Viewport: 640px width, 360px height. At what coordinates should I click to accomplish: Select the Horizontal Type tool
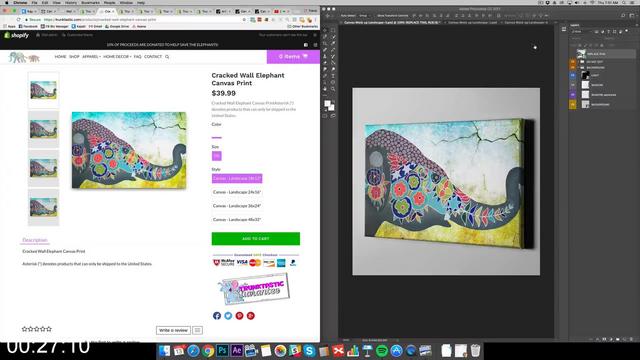[333, 76]
